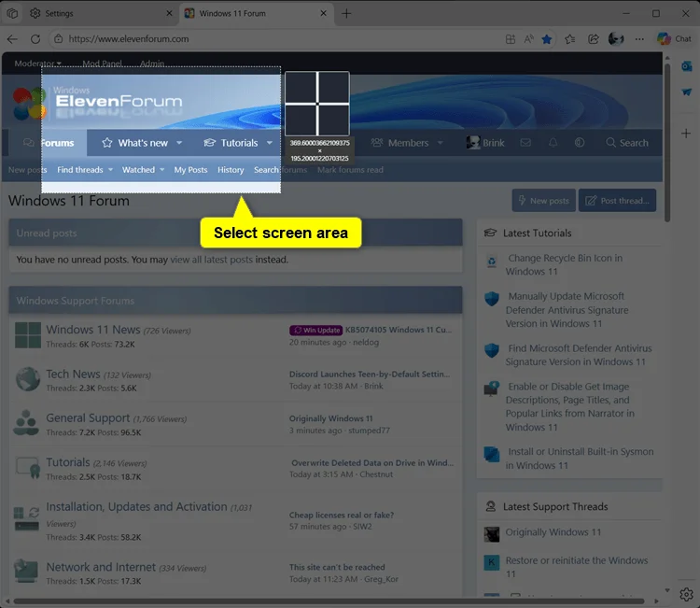Open the Favorites list icon
700x608 pixels.
pos(569,39)
